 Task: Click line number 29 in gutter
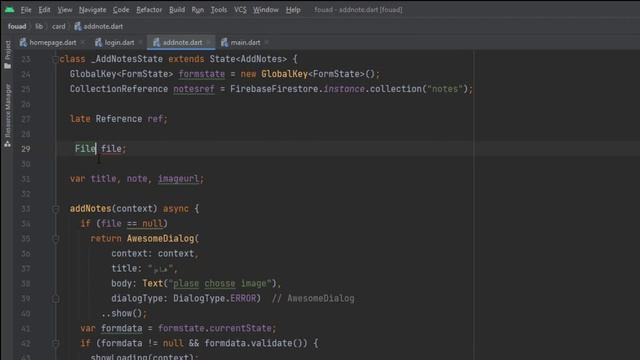[25, 149]
